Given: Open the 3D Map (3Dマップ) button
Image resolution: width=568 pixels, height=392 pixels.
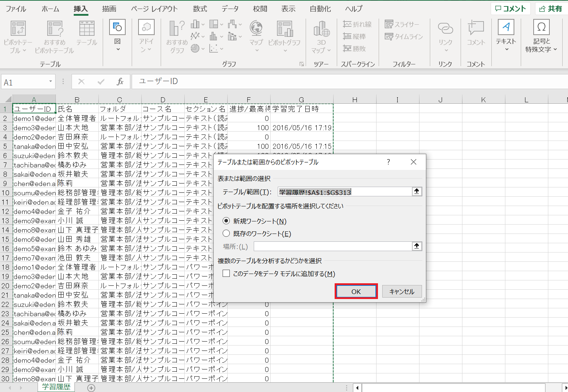Looking at the screenshot, I should [x=321, y=37].
